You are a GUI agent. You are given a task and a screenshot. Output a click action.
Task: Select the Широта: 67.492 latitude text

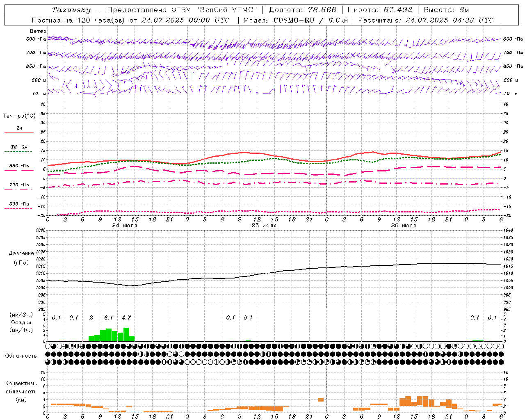[x=380, y=10]
